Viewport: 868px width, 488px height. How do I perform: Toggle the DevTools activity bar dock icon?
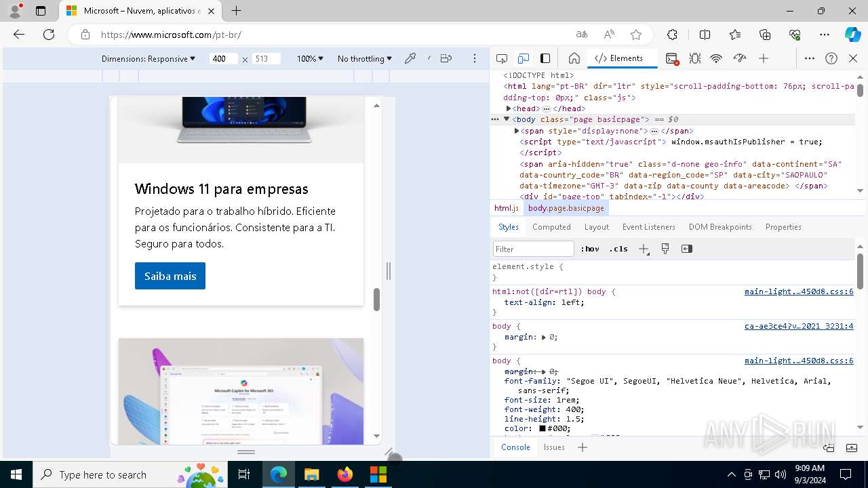coord(545,58)
